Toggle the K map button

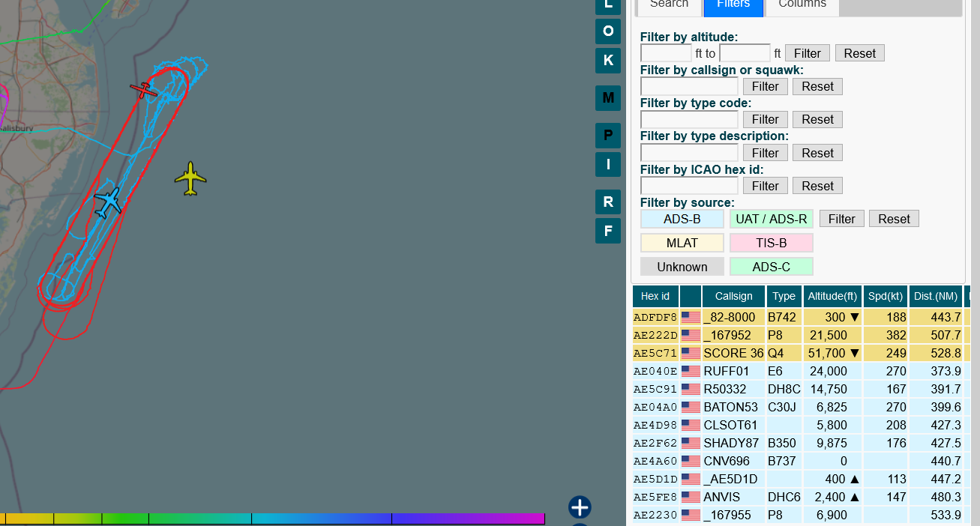click(x=608, y=61)
